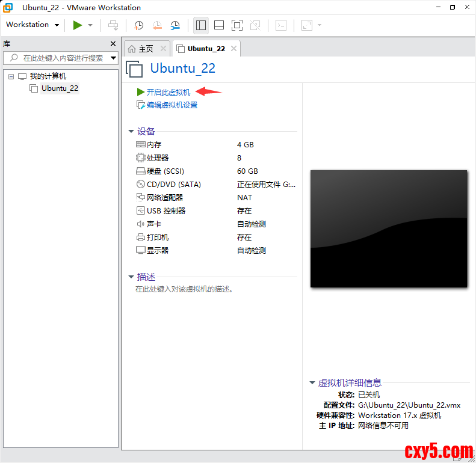Open the snapshot manager icon
476x463 pixels.
pos(175,25)
